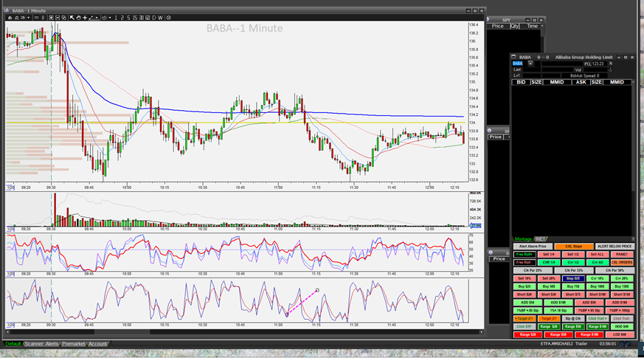Select the arrow pointer tool in chart toolbar
The height and width of the screenshot is (361, 644).
(x=72, y=18)
